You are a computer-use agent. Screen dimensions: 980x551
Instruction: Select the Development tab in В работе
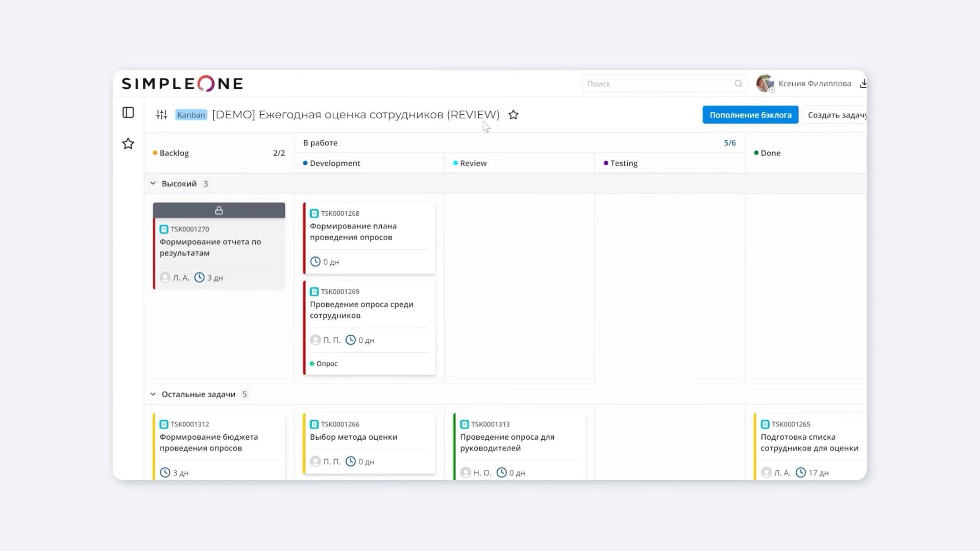334,163
